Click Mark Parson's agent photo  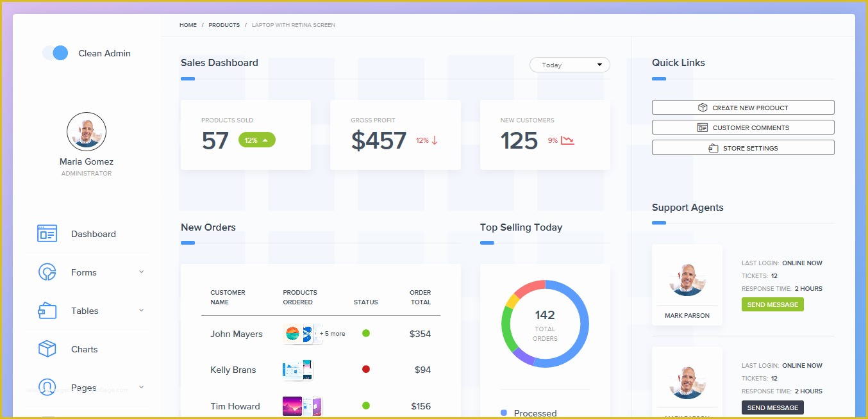(687, 279)
